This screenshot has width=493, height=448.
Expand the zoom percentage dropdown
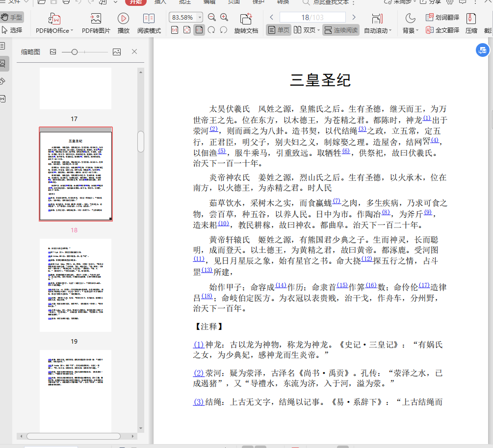coord(199,18)
